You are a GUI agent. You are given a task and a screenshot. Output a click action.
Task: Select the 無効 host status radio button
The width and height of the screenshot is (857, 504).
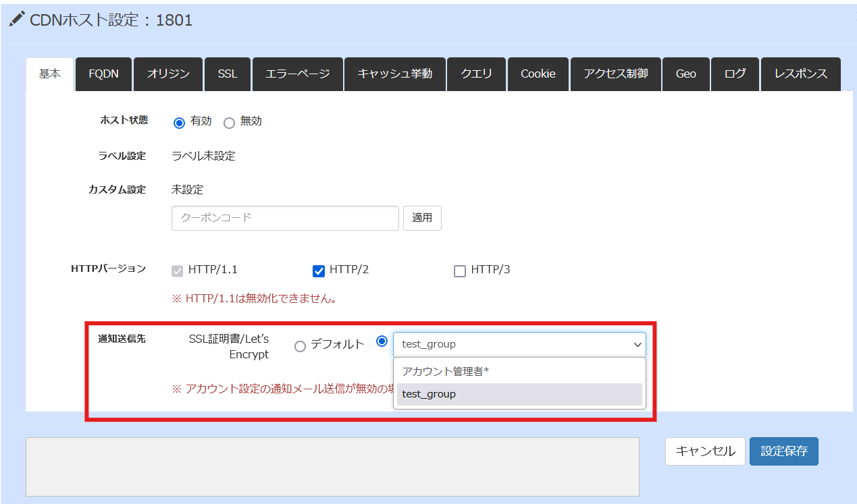[x=229, y=123]
